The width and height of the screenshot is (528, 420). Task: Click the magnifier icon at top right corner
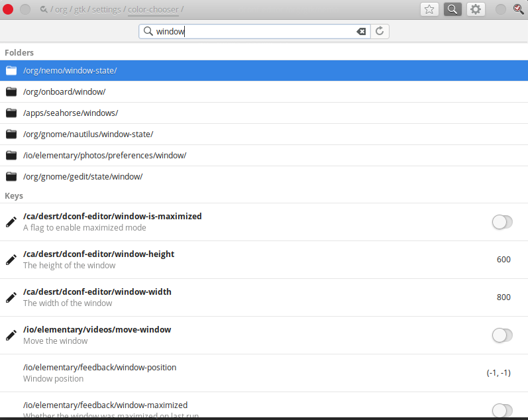coord(518,9)
